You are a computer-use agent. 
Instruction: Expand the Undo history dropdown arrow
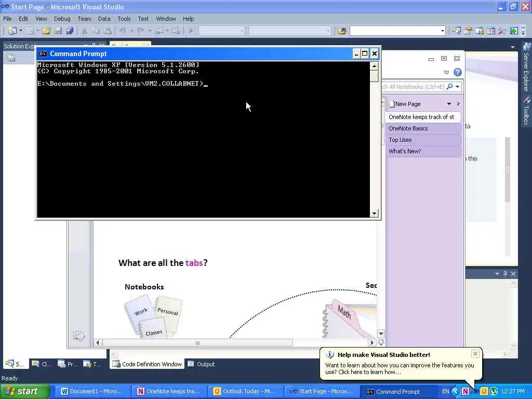(131, 31)
